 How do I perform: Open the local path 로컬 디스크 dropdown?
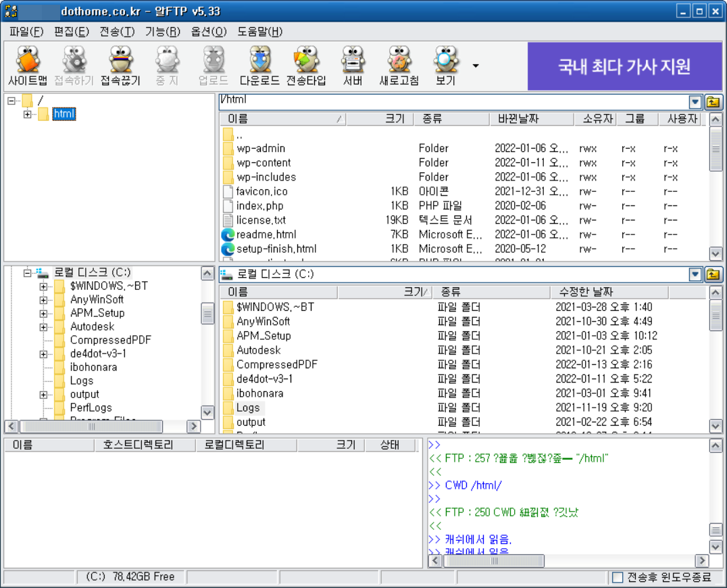695,274
